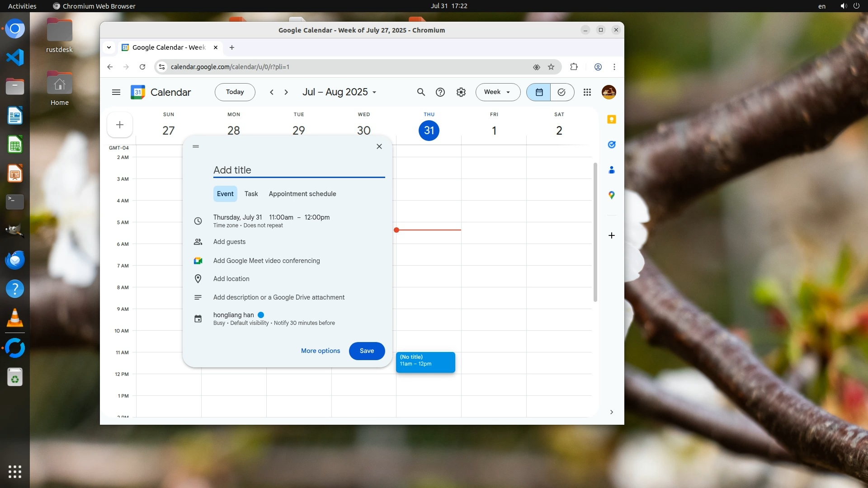Screen dimensions: 868x488
Task: Select the Appointment schedule tab
Action: tap(302, 194)
